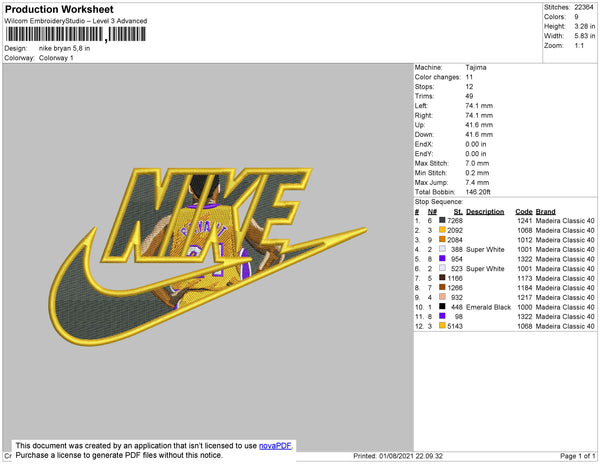Select the Down value '41.6 mm'
Viewport: 600px width, 464px height.
(479, 134)
